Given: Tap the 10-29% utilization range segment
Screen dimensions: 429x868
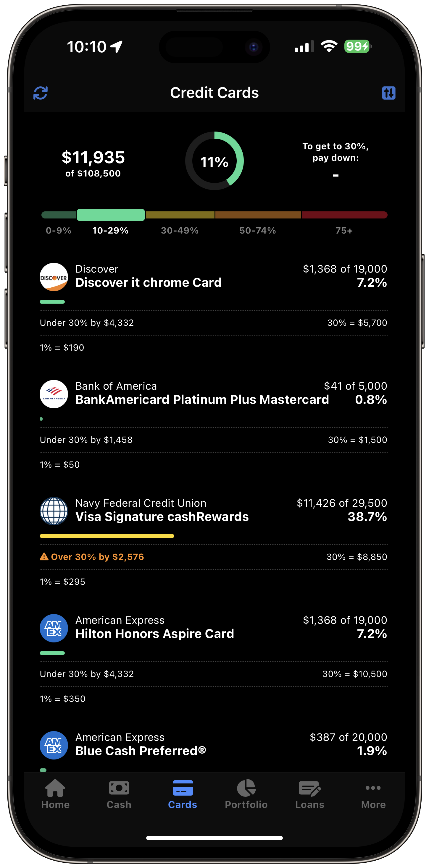Looking at the screenshot, I should tap(111, 215).
